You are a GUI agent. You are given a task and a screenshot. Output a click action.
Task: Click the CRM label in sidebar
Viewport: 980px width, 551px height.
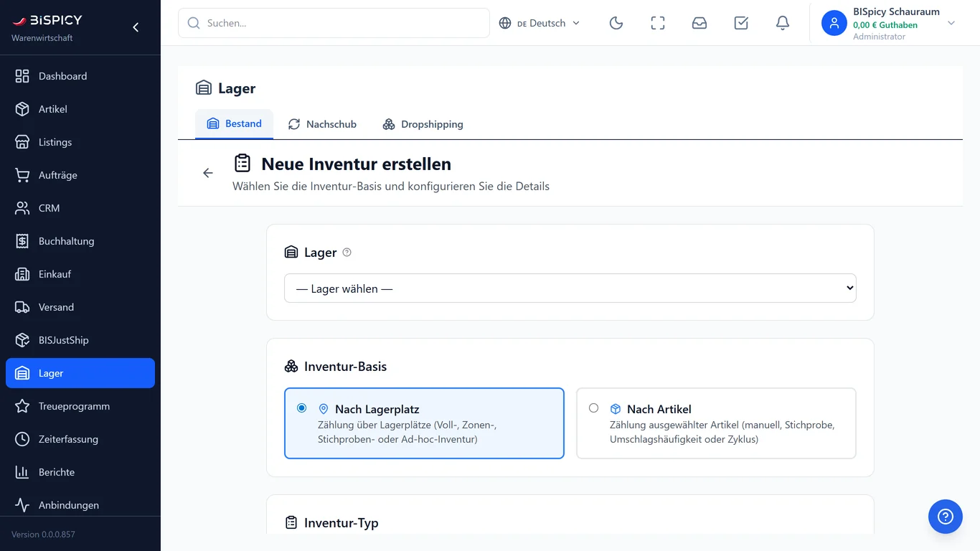point(50,208)
